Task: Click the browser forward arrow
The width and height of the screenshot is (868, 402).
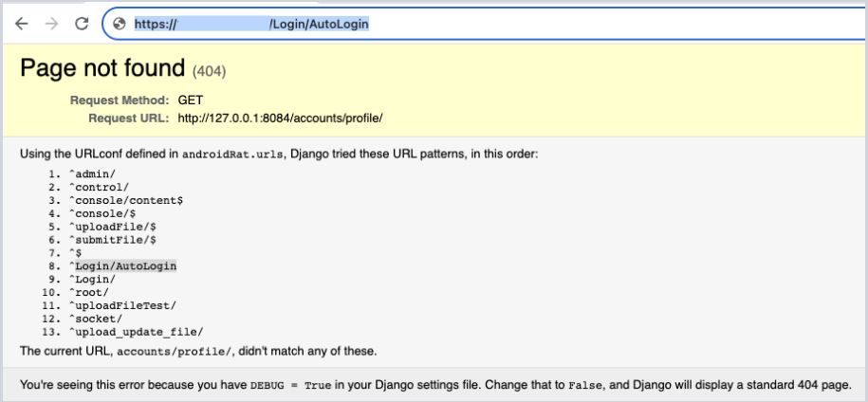Action: pos(50,25)
